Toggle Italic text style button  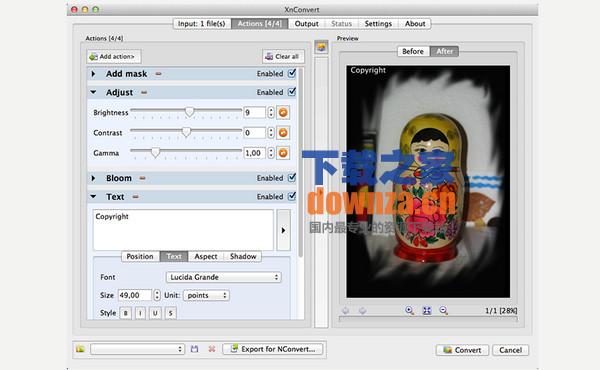tap(140, 313)
